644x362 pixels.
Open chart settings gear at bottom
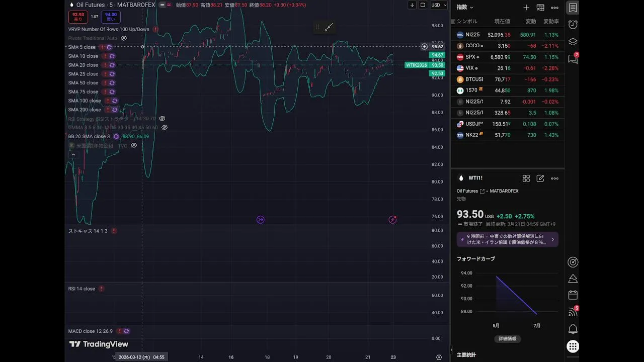click(x=439, y=357)
